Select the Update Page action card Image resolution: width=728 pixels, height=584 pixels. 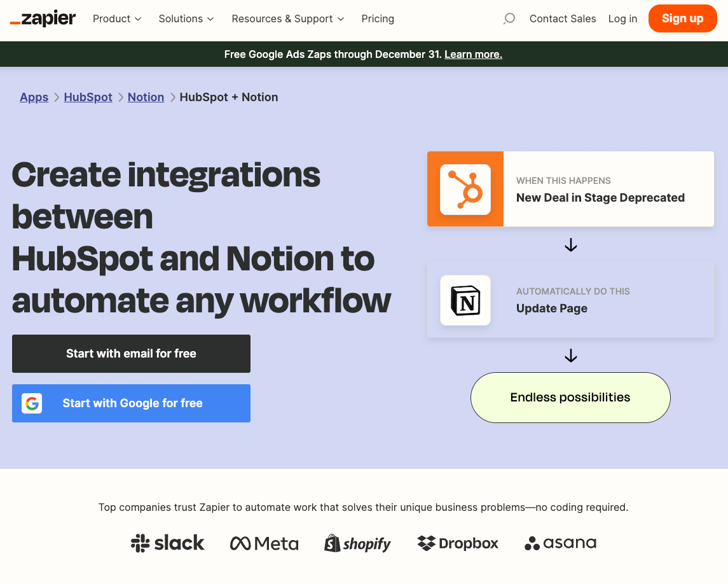click(x=570, y=300)
